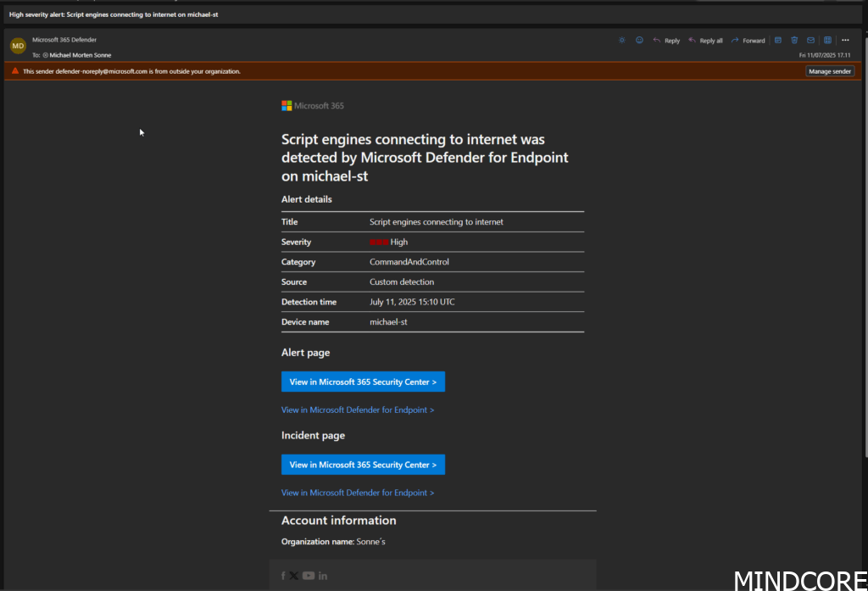Click the warning triangle icon in banner

click(x=15, y=71)
